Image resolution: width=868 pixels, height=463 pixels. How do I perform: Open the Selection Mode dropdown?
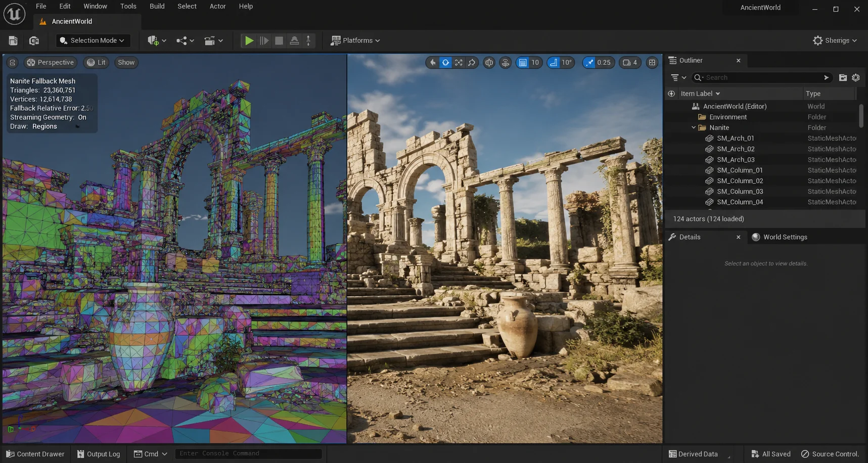(x=92, y=40)
